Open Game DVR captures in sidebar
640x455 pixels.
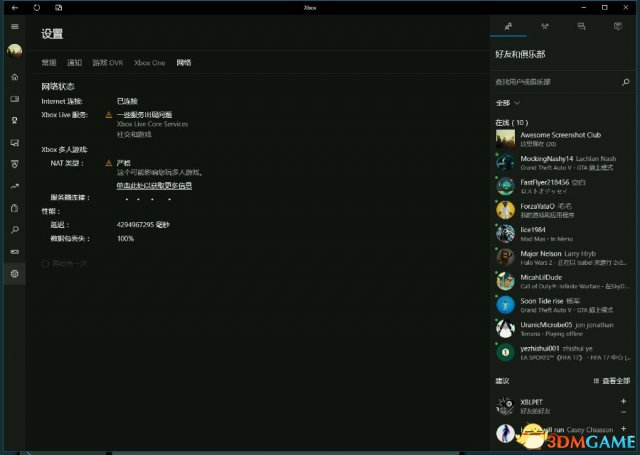[15, 142]
